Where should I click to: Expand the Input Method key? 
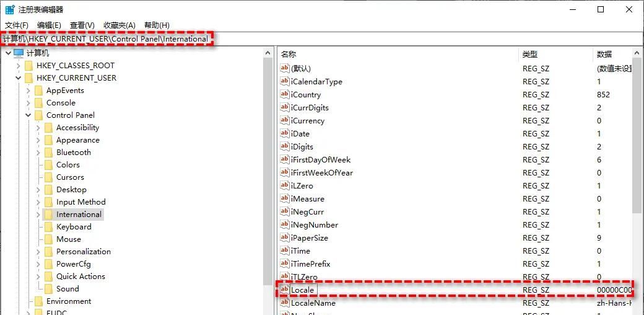(x=38, y=202)
